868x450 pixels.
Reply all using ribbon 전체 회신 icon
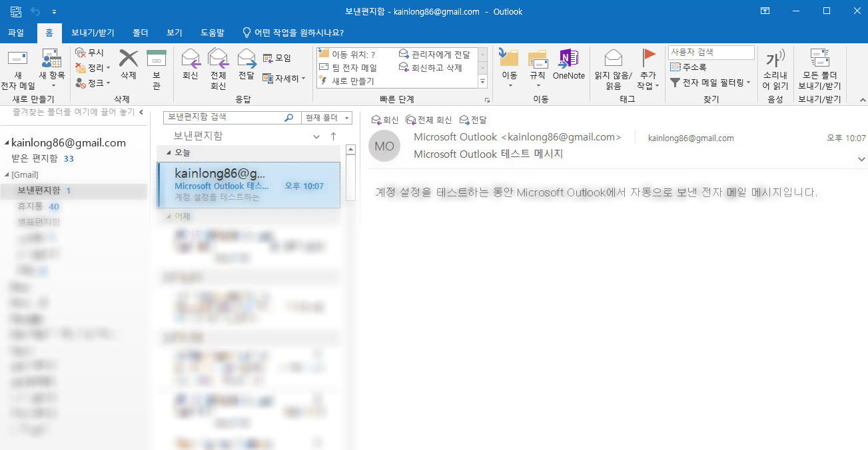point(218,69)
